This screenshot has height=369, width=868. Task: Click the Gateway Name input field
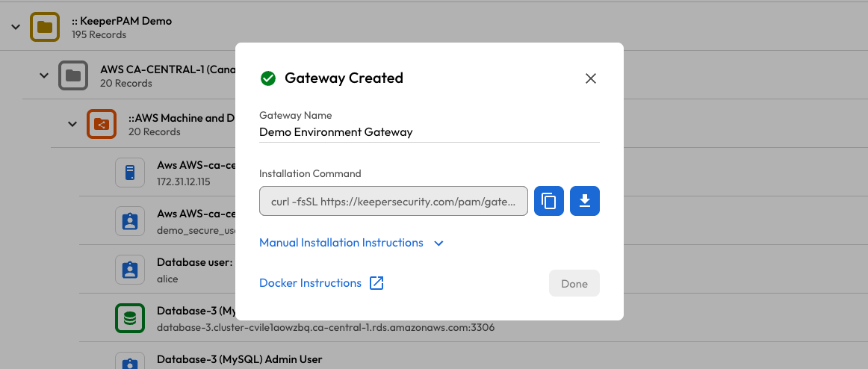pos(429,132)
